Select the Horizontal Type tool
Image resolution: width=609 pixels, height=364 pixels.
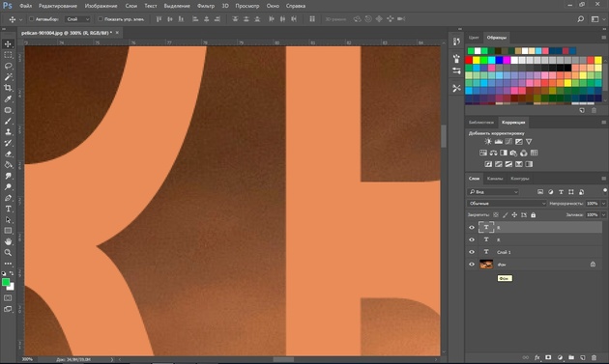click(x=8, y=209)
